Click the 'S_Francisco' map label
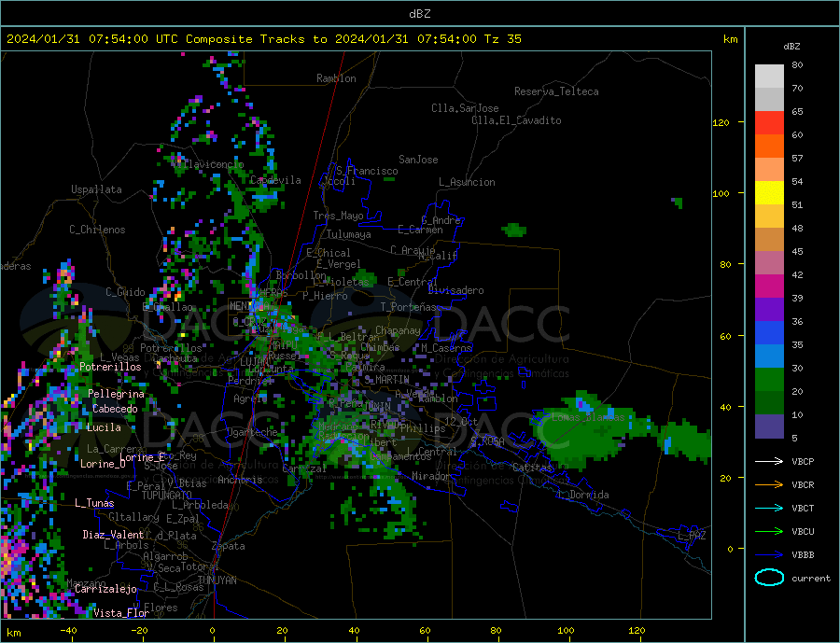Screen dimensions: 840x643 367,171
